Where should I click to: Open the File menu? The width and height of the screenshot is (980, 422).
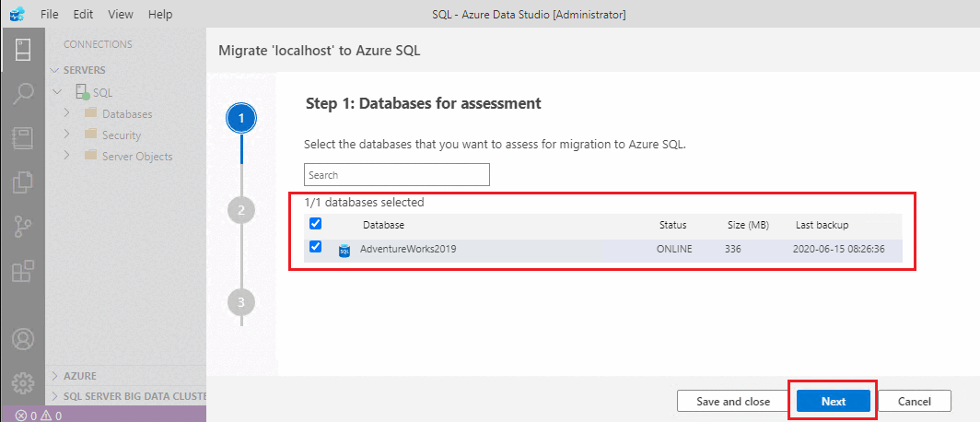[50, 15]
